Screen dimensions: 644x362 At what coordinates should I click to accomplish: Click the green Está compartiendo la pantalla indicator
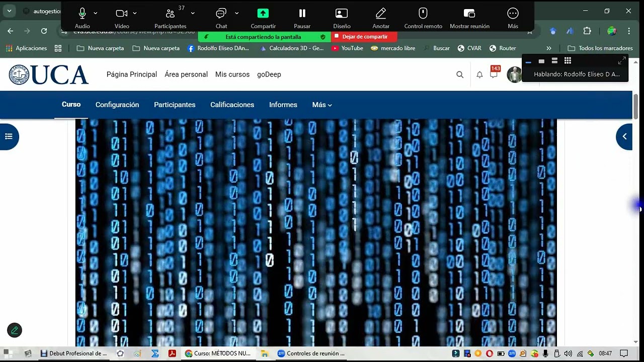[x=263, y=37]
